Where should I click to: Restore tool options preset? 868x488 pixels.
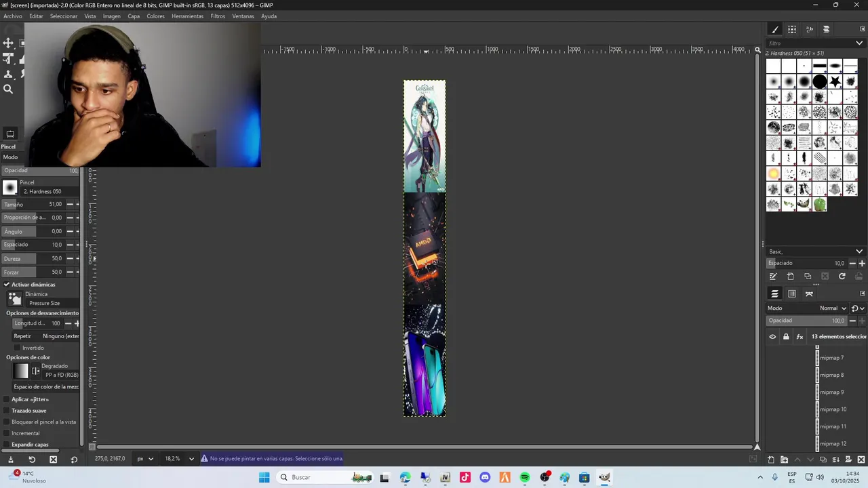pos(32,460)
